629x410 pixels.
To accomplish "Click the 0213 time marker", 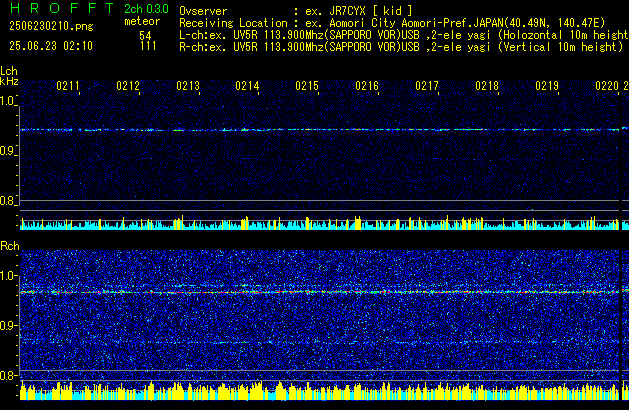I will [188, 86].
